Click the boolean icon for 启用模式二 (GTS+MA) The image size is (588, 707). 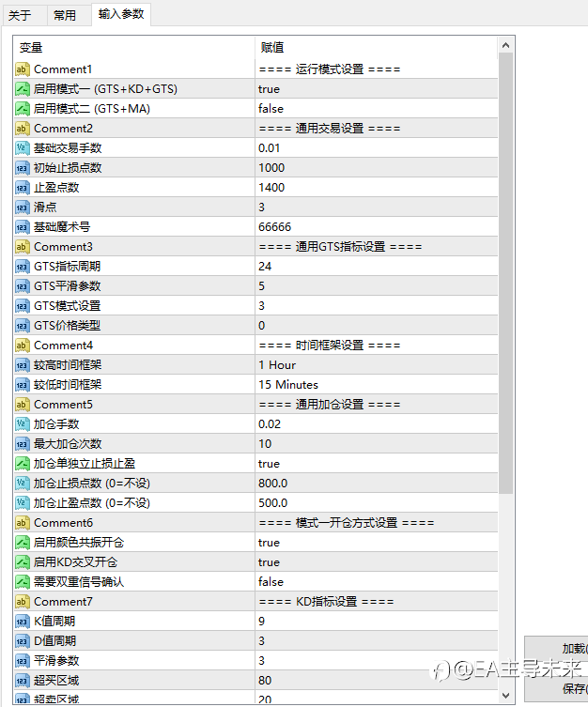(23, 109)
